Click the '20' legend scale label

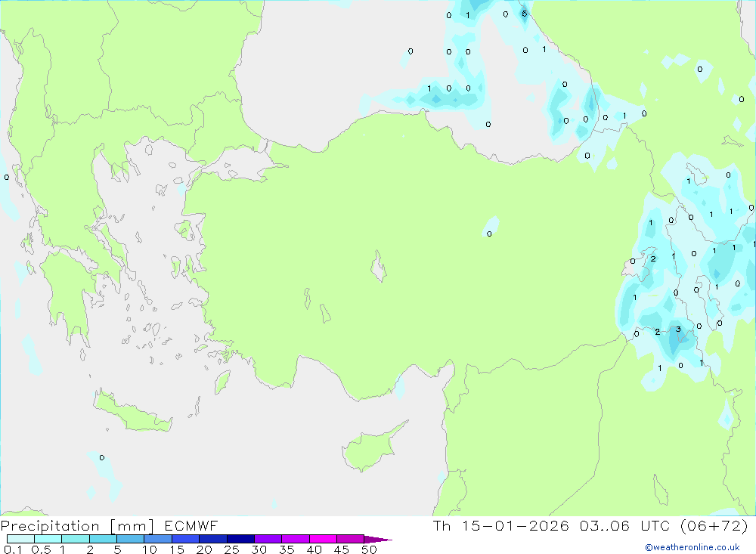click(204, 549)
